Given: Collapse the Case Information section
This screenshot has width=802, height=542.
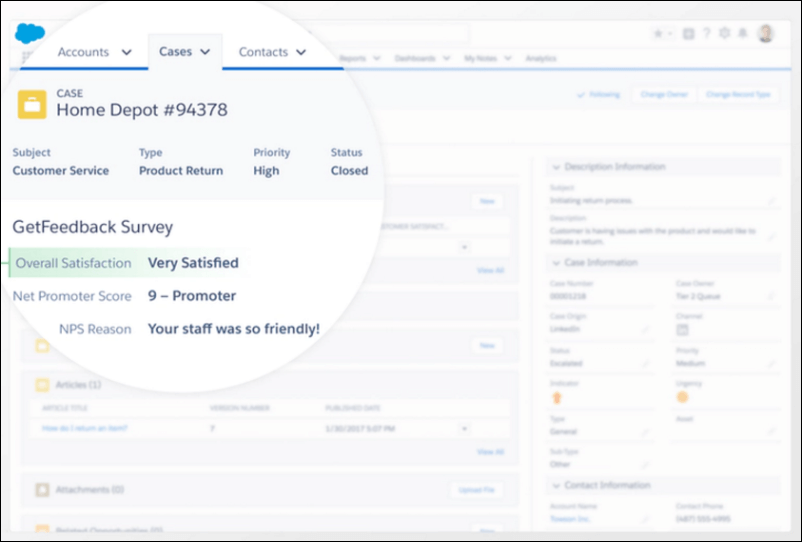Looking at the screenshot, I should (556, 263).
